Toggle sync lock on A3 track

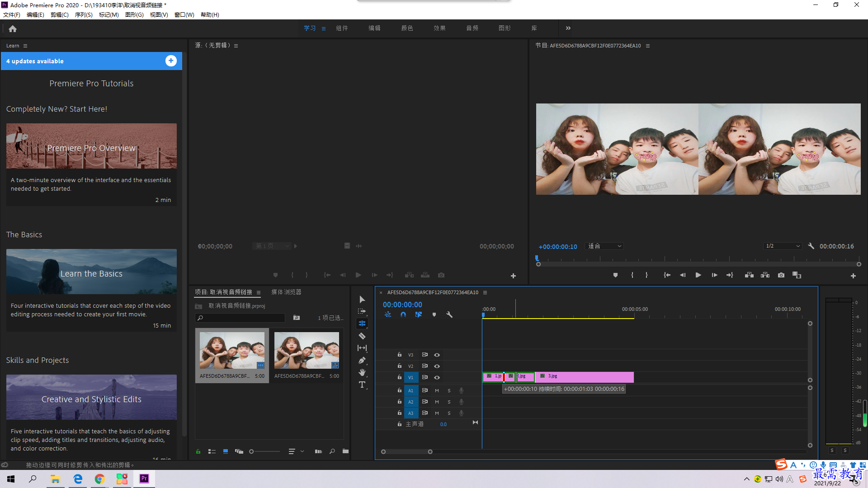click(x=425, y=413)
